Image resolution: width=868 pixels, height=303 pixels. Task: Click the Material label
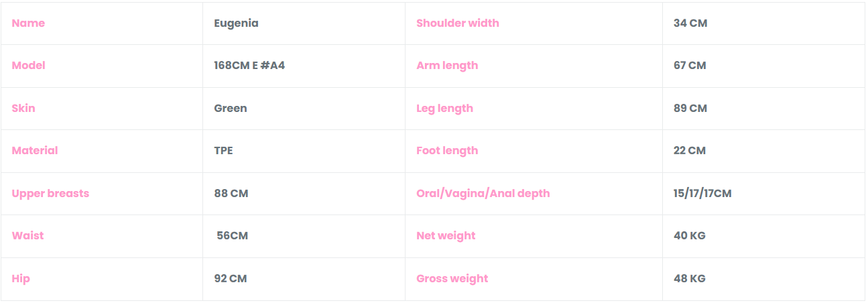[x=35, y=151]
